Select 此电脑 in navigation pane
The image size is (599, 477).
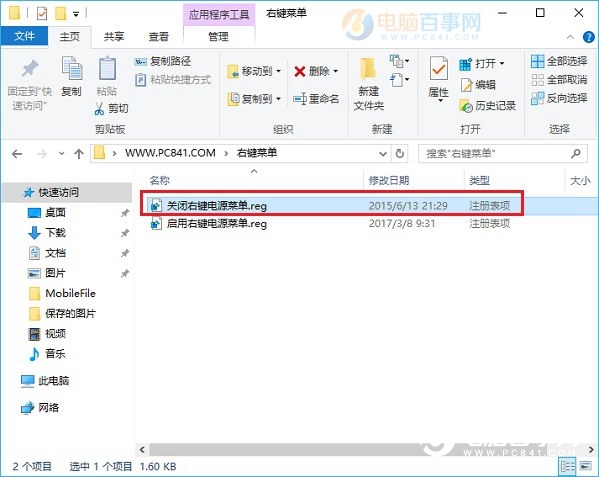point(53,381)
